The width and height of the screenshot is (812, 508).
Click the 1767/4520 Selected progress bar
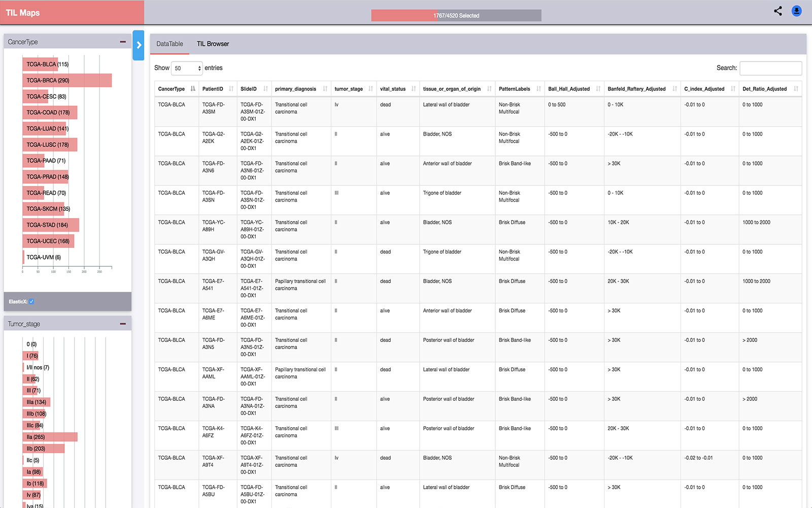pos(456,16)
